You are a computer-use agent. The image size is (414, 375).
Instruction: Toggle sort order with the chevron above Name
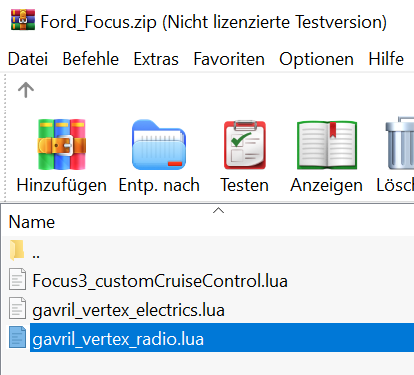point(218,210)
